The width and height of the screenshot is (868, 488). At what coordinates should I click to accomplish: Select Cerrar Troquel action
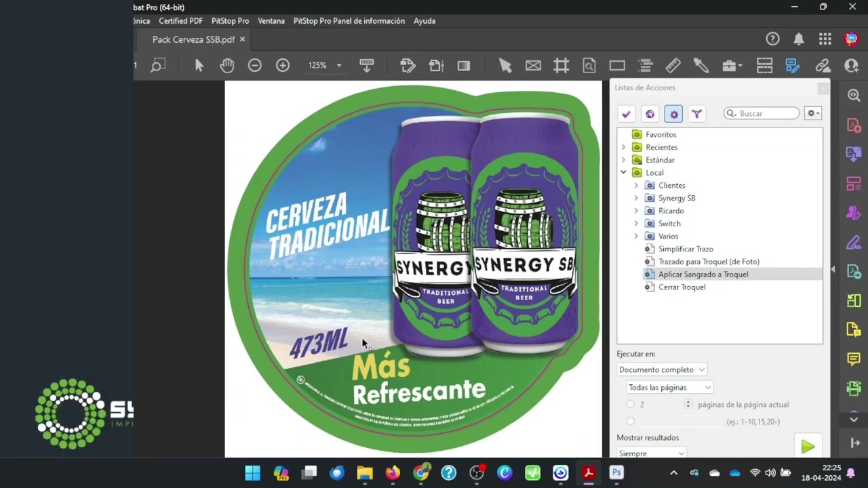click(x=682, y=287)
